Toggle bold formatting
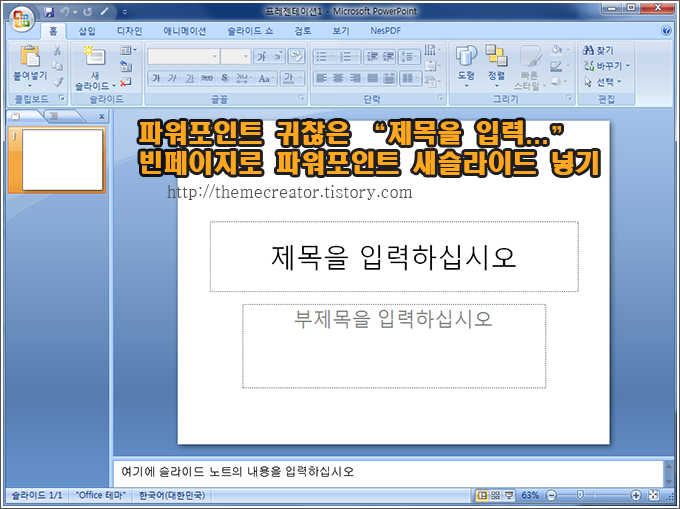This screenshot has height=509, width=680. (x=156, y=78)
